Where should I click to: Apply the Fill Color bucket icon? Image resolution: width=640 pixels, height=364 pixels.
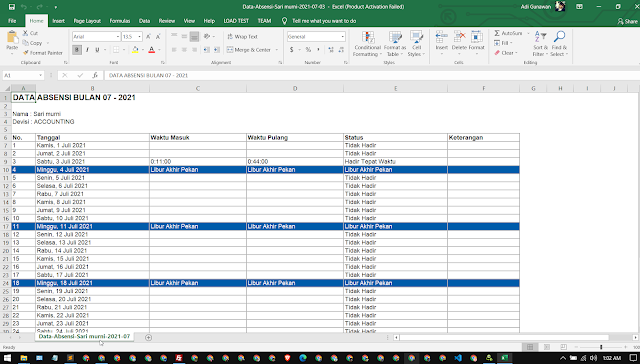[x=135, y=50]
